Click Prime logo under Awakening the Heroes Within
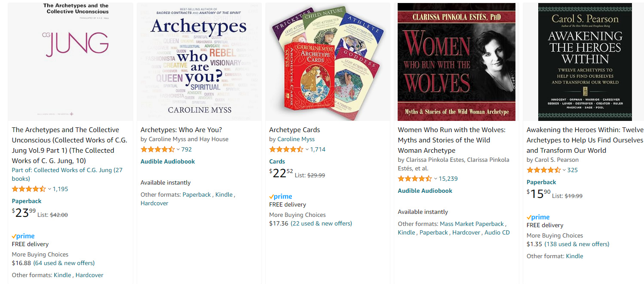The image size is (644, 284). (x=538, y=217)
